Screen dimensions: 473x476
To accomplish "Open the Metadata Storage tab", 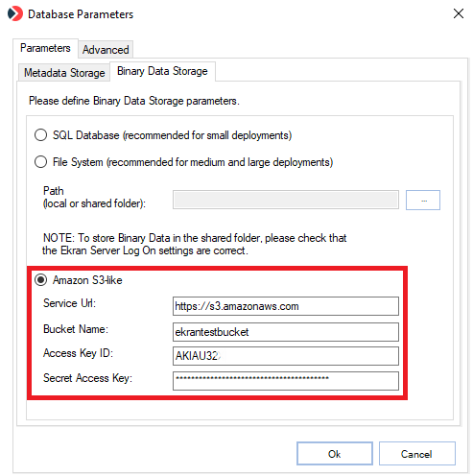I will [64, 73].
